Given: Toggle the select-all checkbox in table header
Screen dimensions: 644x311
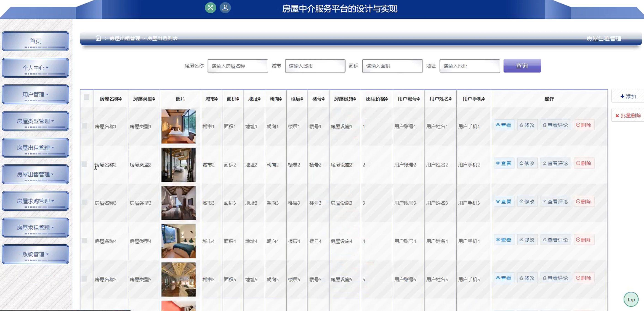Looking at the screenshot, I should click(x=87, y=97).
